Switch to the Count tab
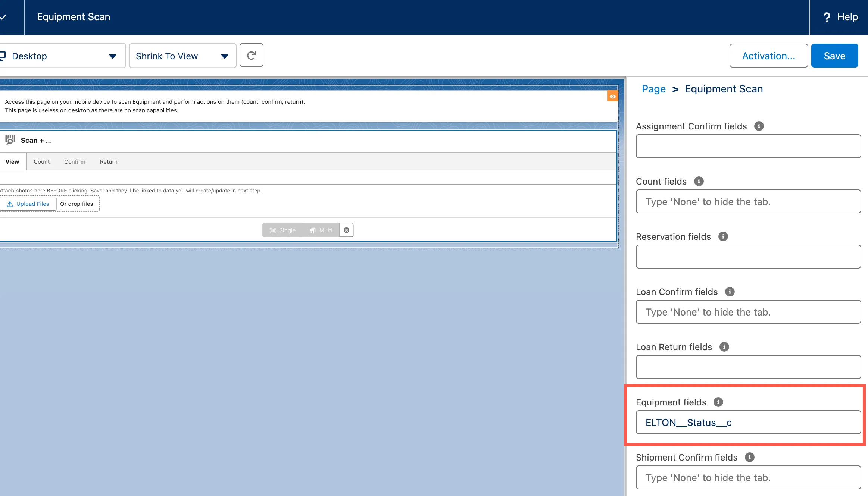Screen dimensions: 868x496 (41, 161)
